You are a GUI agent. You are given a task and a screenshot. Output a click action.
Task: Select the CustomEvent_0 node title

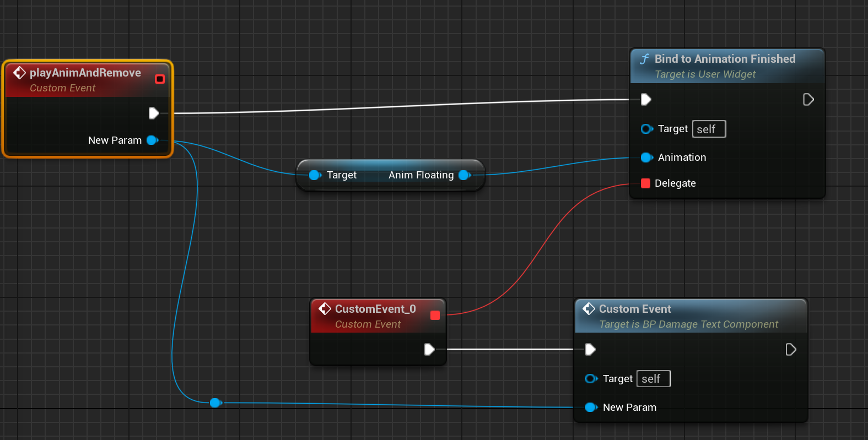[x=375, y=309]
